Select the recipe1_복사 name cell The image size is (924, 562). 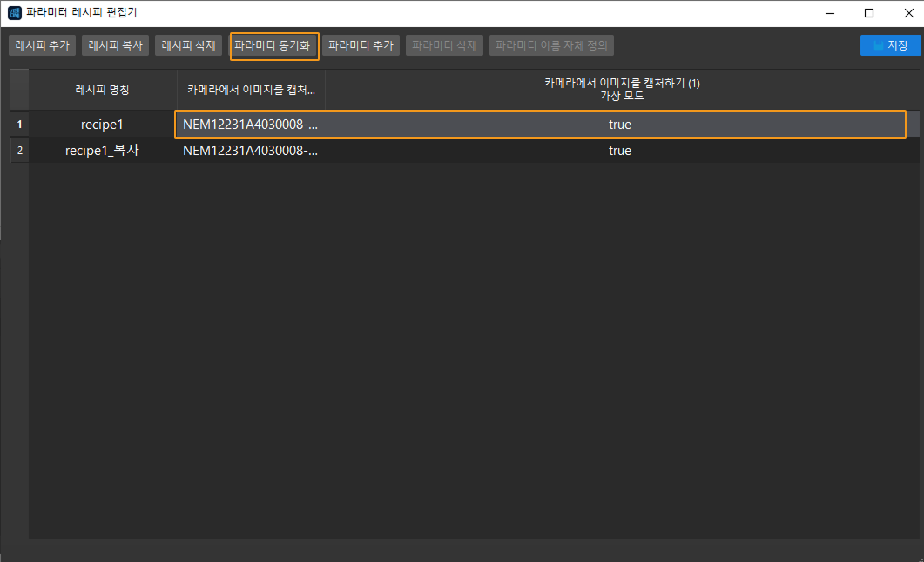pyautogui.click(x=103, y=151)
